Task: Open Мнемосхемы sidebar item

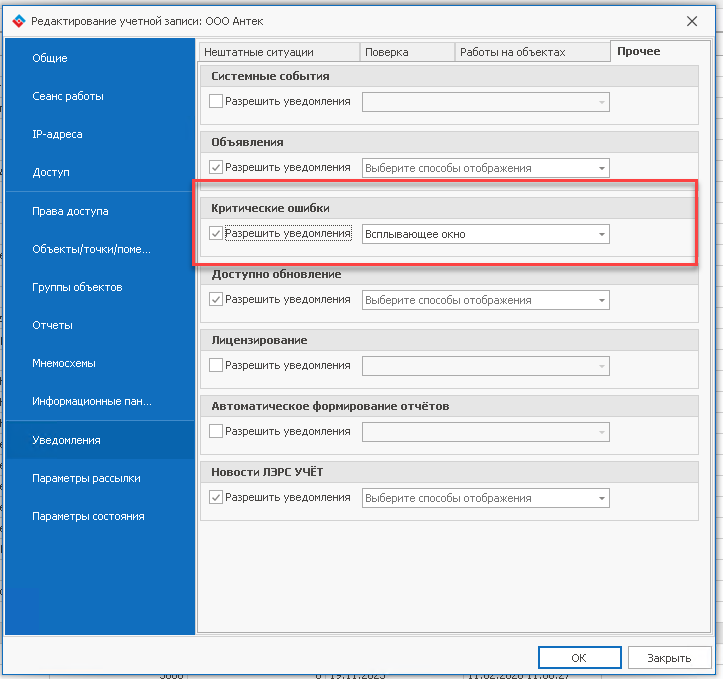Action: pos(64,363)
